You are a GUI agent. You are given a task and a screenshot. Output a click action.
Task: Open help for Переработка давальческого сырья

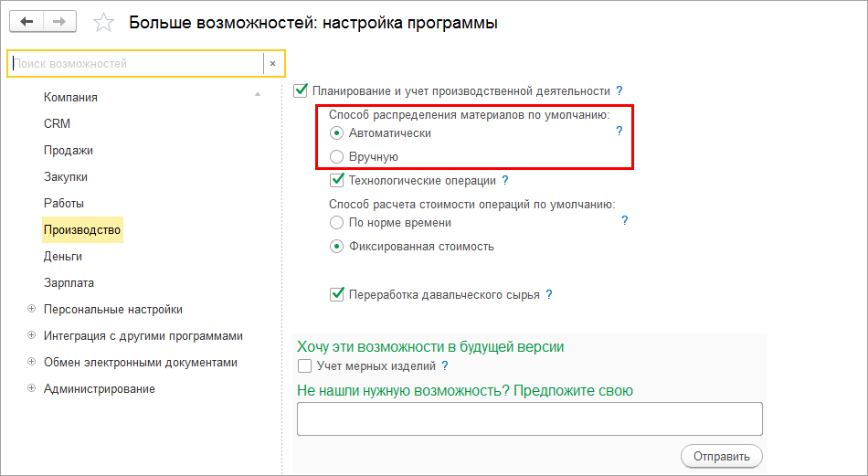[549, 294]
